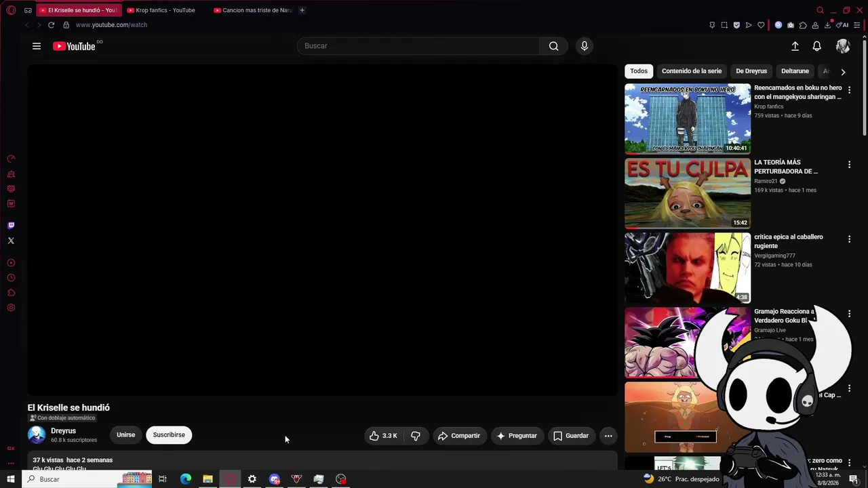The image size is (868, 488).
Task: Click the YouTube search magnifier button
Action: (x=554, y=46)
